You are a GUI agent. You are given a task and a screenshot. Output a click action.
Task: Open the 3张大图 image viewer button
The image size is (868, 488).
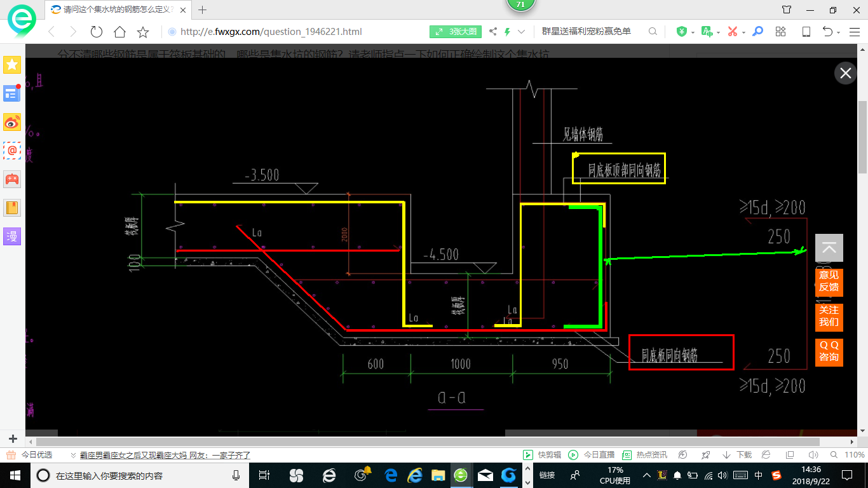(456, 31)
